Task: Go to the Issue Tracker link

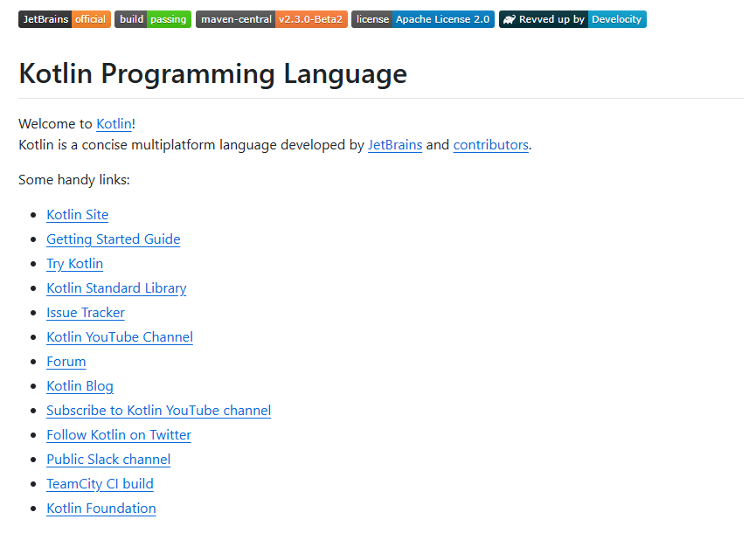Action: click(x=86, y=313)
